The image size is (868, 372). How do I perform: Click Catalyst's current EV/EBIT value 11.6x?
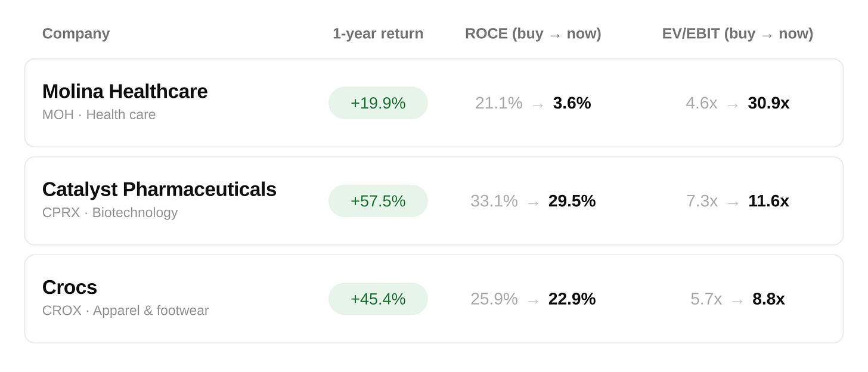[768, 201]
